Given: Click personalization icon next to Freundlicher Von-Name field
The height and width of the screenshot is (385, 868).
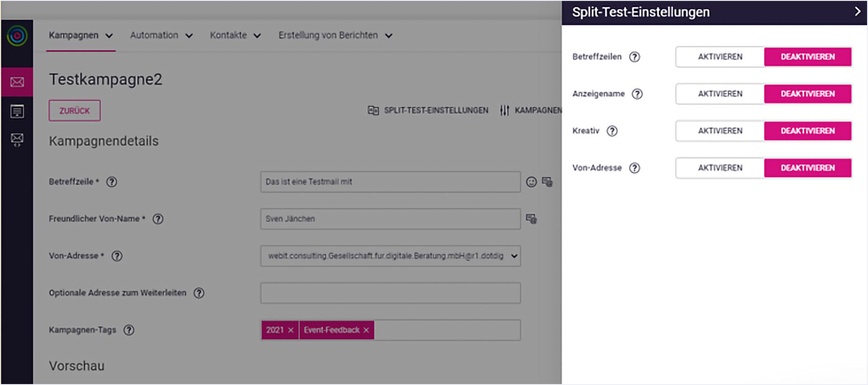Looking at the screenshot, I should pyautogui.click(x=531, y=219).
